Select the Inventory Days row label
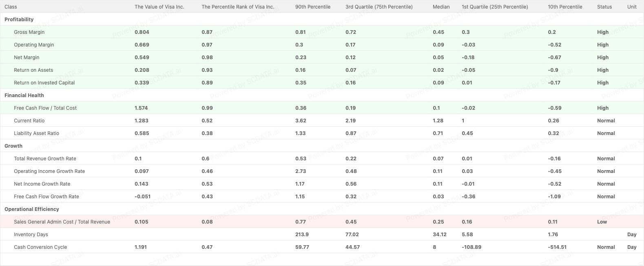 pos(31,235)
